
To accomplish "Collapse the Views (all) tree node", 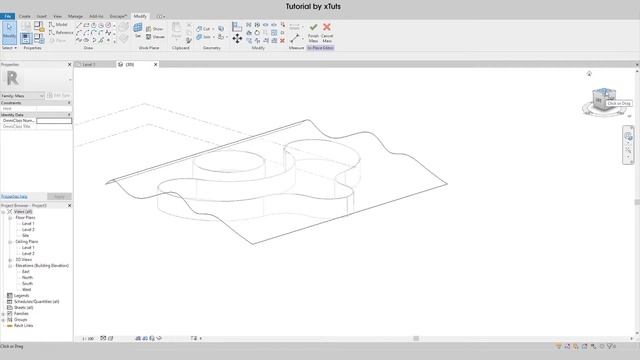I will pyautogui.click(x=3, y=212).
